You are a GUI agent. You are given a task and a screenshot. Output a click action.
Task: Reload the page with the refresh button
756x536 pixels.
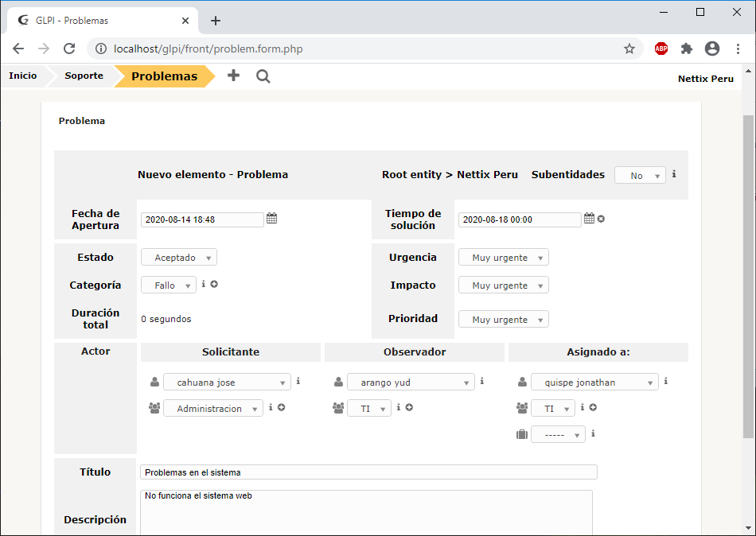pos(69,49)
